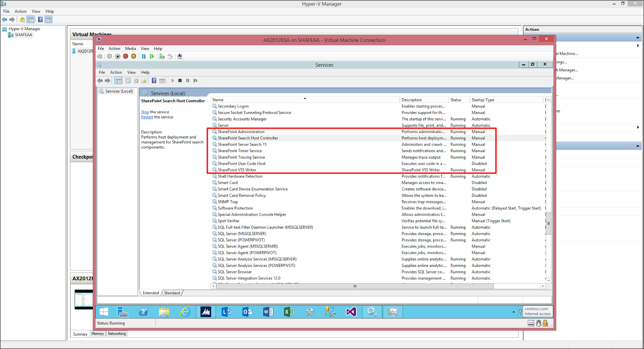The width and height of the screenshot is (644, 349).
Task: Launch Visual Studio from the VM taskbar
Action: point(351,312)
